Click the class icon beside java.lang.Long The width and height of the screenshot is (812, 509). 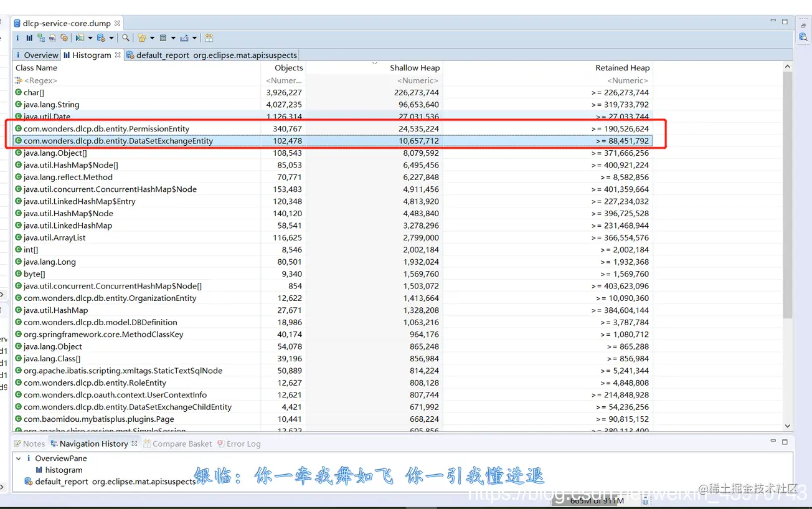pyautogui.click(x=19, y=262)
